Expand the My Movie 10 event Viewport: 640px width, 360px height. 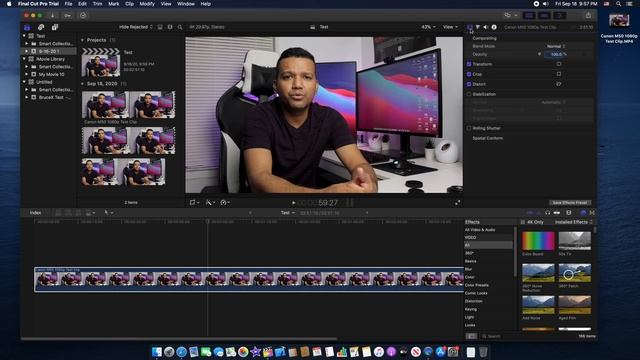27,74
